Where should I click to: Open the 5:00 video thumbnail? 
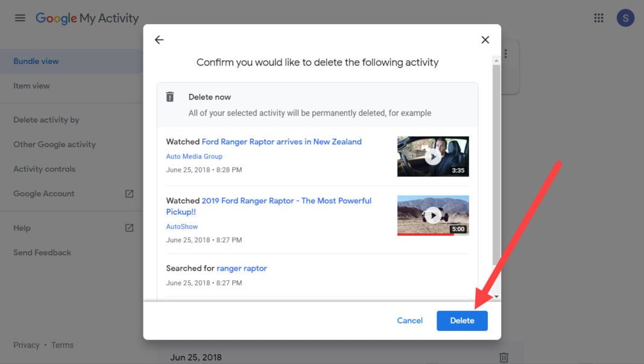pyautogui.click(x=433, y=215)
